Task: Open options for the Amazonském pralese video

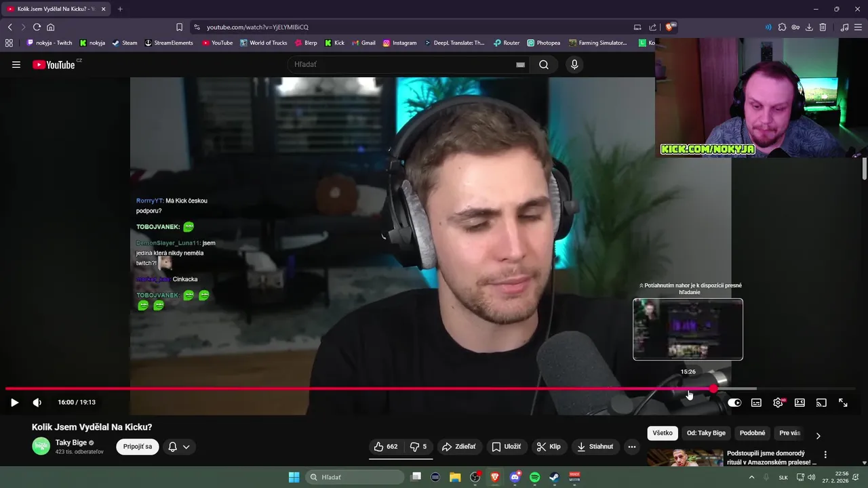Action: 825,455
